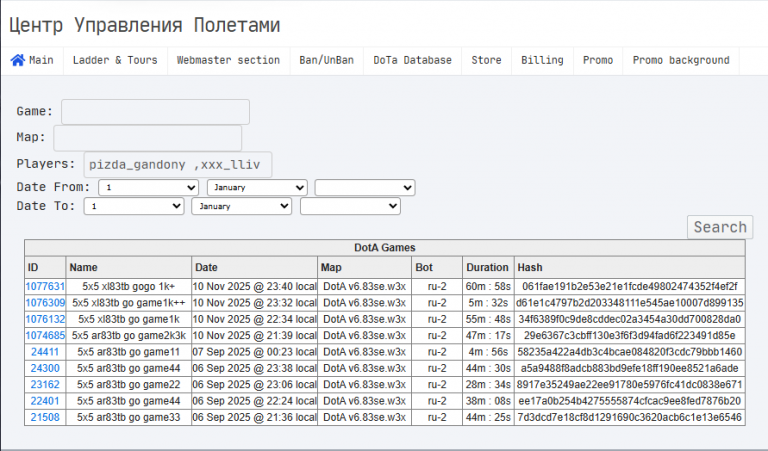
Task: Click the Search button
Action: (720, 227)
